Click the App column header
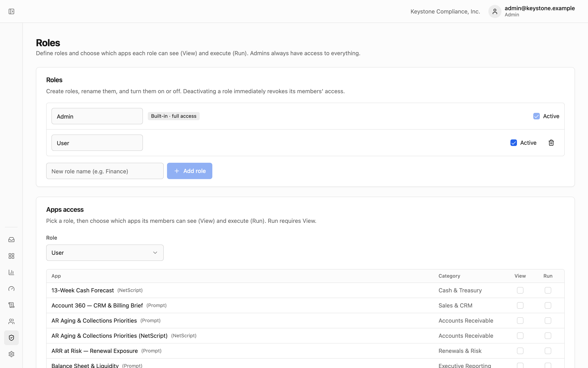Viewport: 588px width, 368px height. coord(56,276)
